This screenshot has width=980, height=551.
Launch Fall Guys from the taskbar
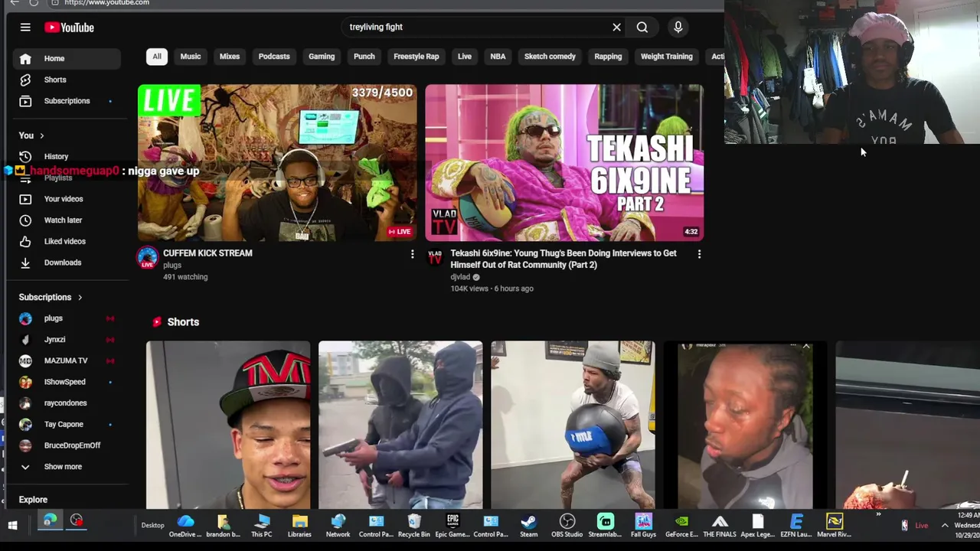point(643,525)
